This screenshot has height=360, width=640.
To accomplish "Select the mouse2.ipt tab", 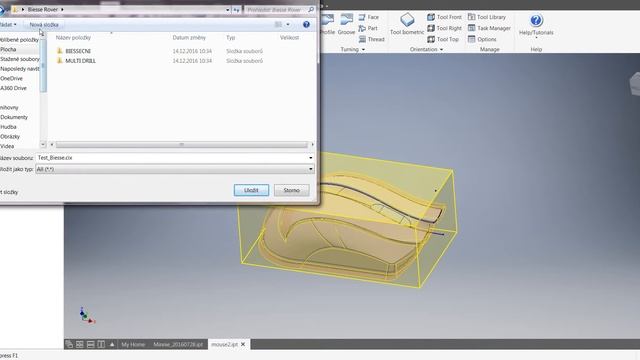I will [224, 344].
